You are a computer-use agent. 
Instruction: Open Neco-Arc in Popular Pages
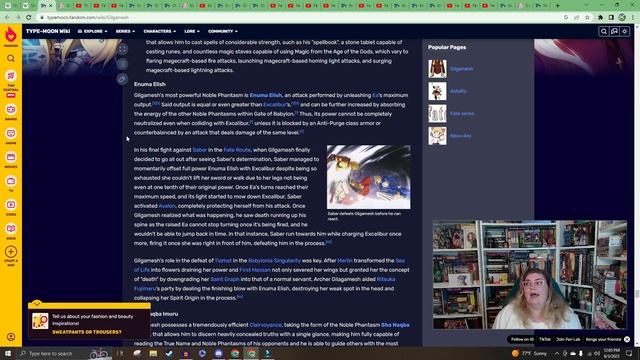click(460, 136)
